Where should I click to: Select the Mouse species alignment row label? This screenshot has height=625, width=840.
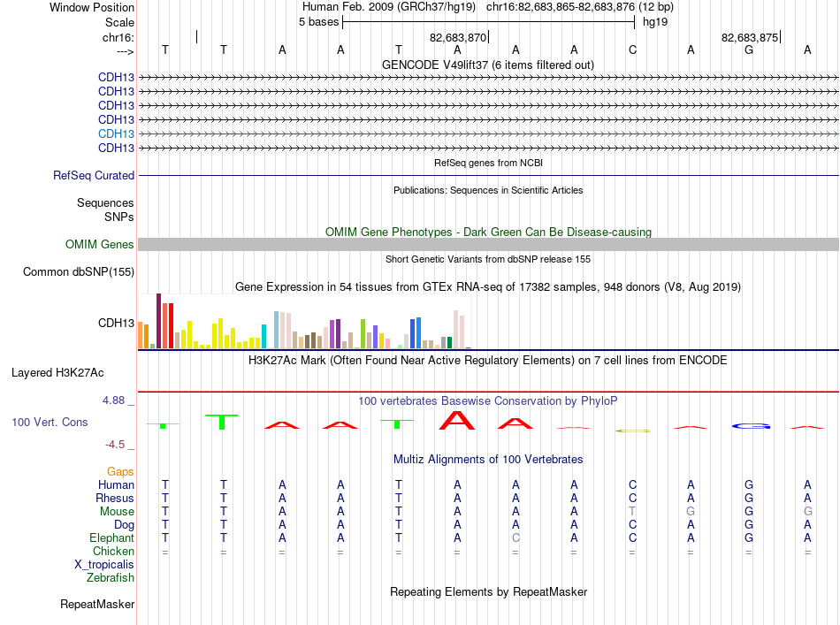coord(117,512)
